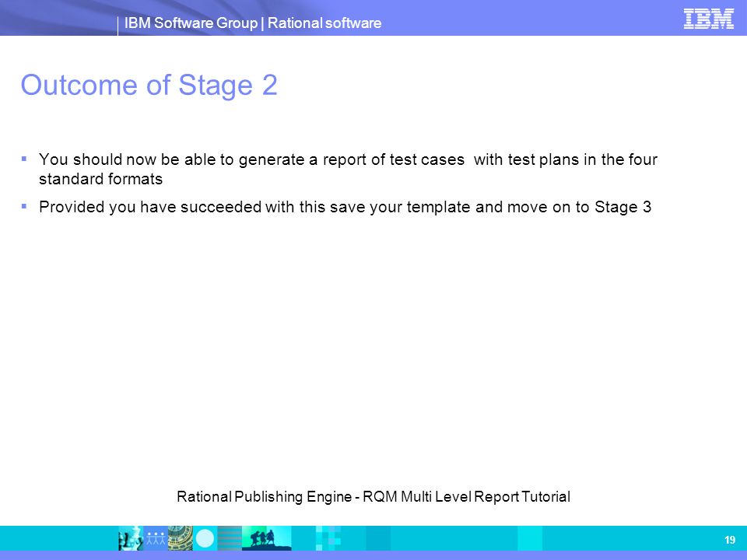Click the people figures tile in footer strip
747x560 pixels.
(x=156, y=538)
